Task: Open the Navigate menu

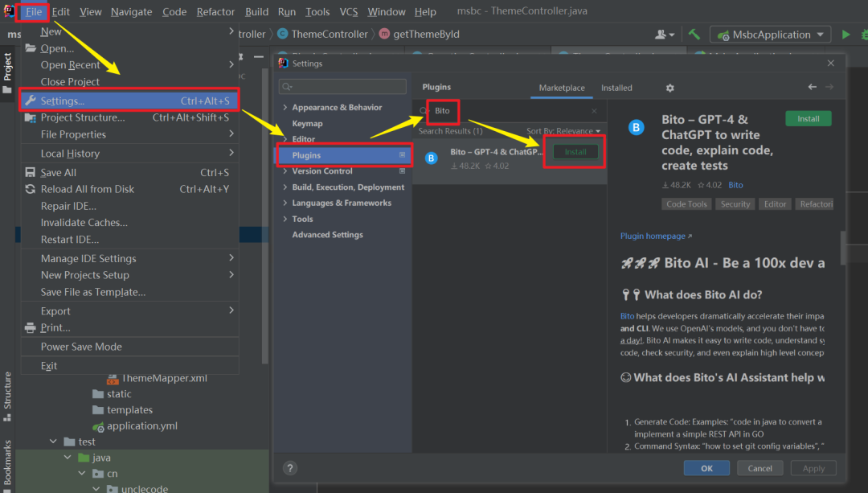Action: coord(131,11)
